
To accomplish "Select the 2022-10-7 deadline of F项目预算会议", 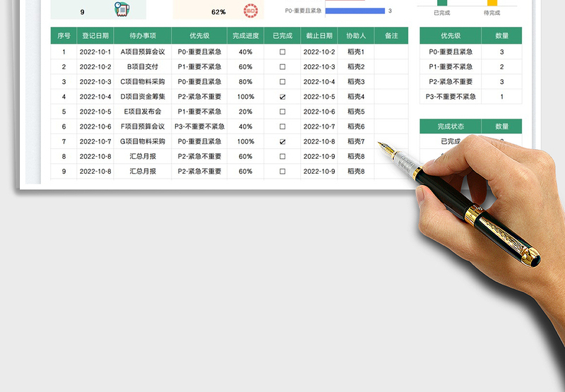I will pos(319,127).
